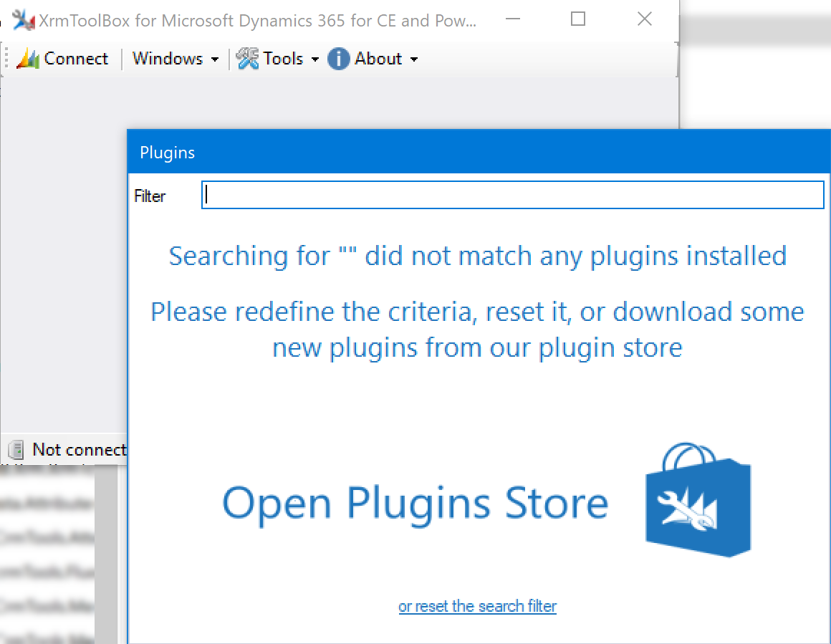831x644 pixels.
Task: Maximize the XrmToolBox window
Action: (577, 19)
